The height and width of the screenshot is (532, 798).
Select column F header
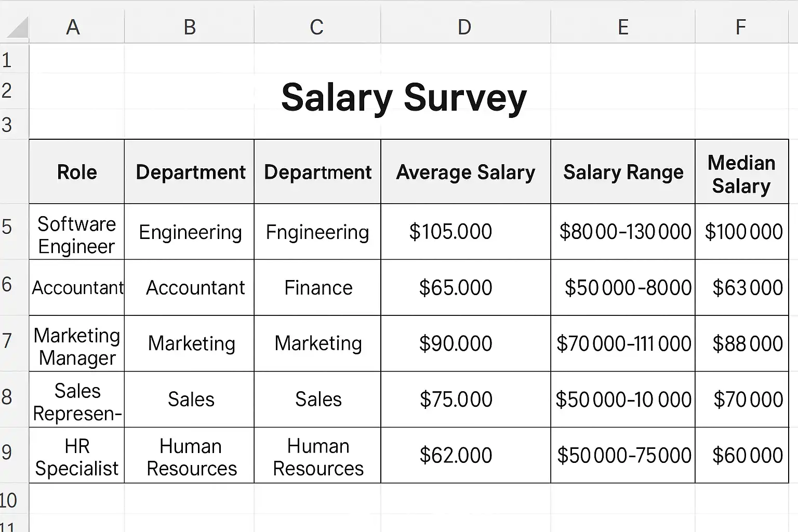[x=741, y=27]
